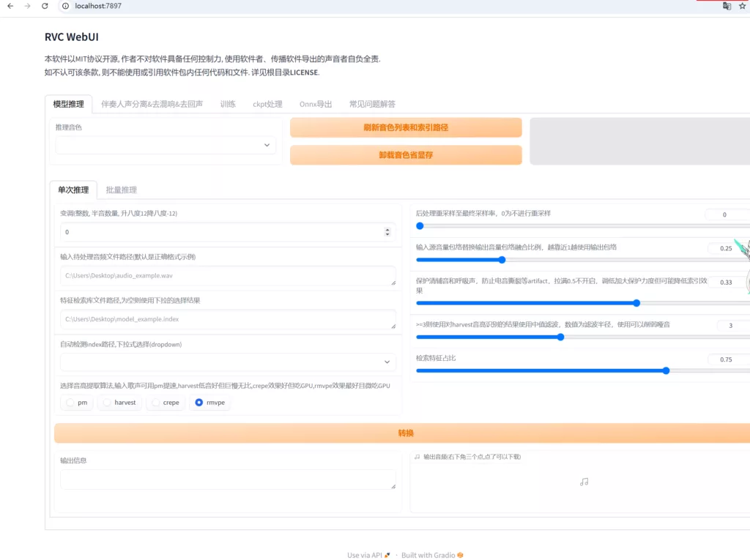Click the 输入待处理音频文件路径 input field

coord(227,275)
